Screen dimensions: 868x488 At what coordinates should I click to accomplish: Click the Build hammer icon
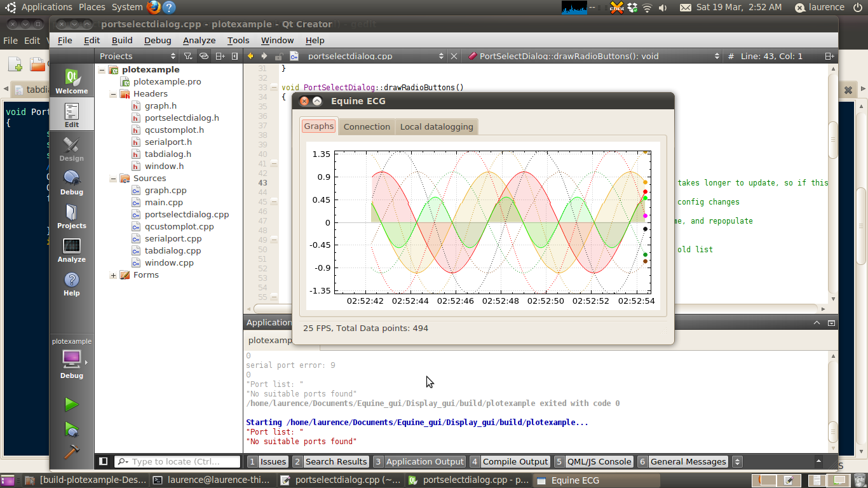click(71, 452)
